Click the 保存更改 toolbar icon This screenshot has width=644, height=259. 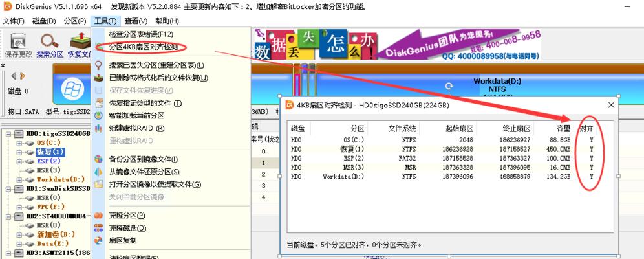pos(18,41)
